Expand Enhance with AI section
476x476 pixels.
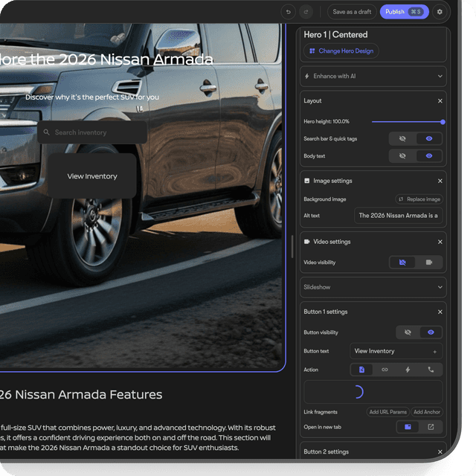coord(373,76)
